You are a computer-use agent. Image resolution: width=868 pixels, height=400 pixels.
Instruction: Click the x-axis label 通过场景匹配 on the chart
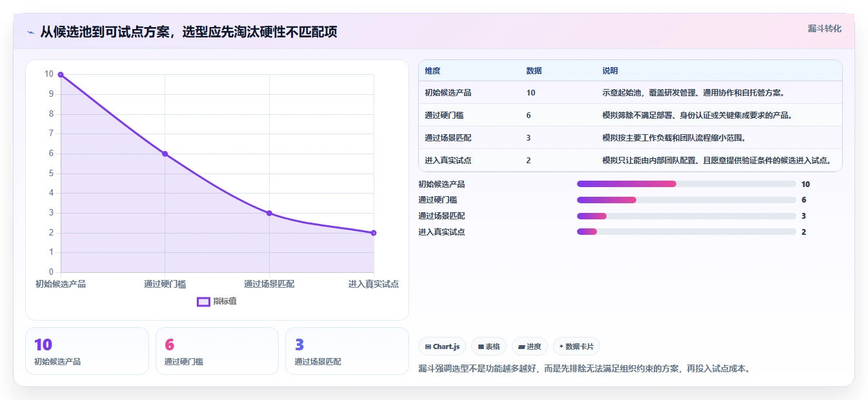[x=269, y=284]
